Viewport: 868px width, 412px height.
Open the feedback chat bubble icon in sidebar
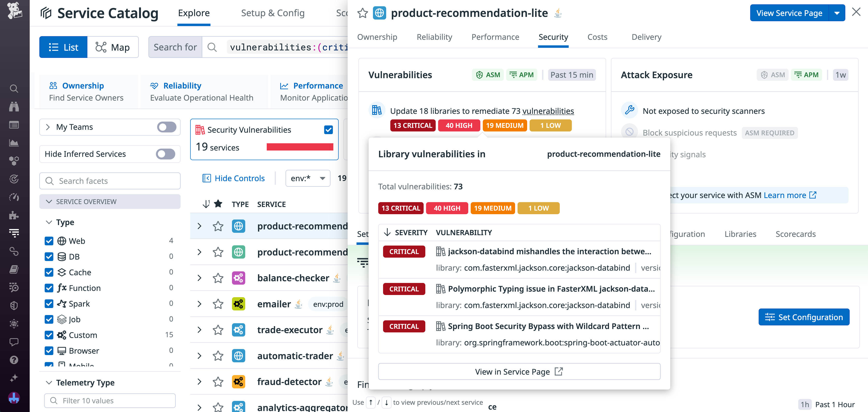(14, 342)
